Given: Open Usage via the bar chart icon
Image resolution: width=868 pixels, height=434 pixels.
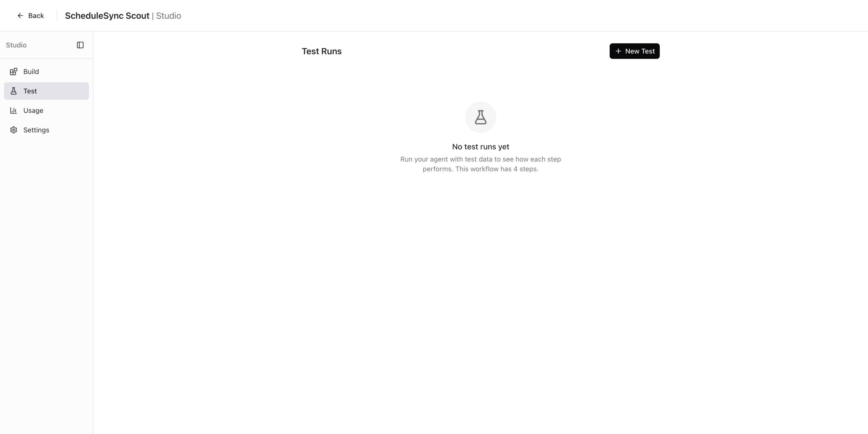Looking at the screenshot, I should tap(14, 110).
